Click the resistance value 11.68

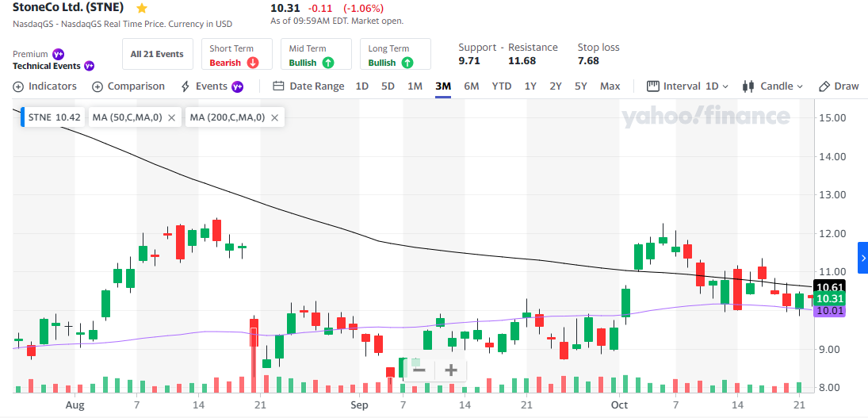pyautogui.click(x=522, y=61)
